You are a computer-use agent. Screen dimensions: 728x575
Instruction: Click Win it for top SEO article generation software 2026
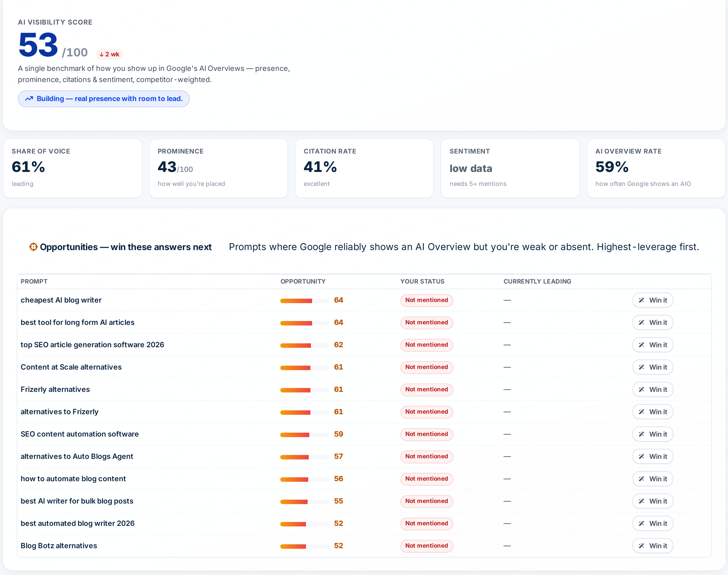point(653,345)
